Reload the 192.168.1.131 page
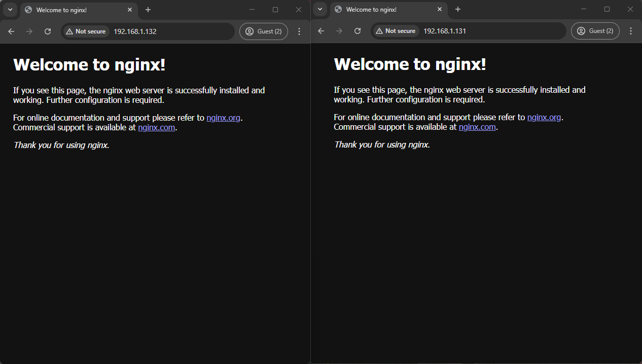 (x=358, y=31)
